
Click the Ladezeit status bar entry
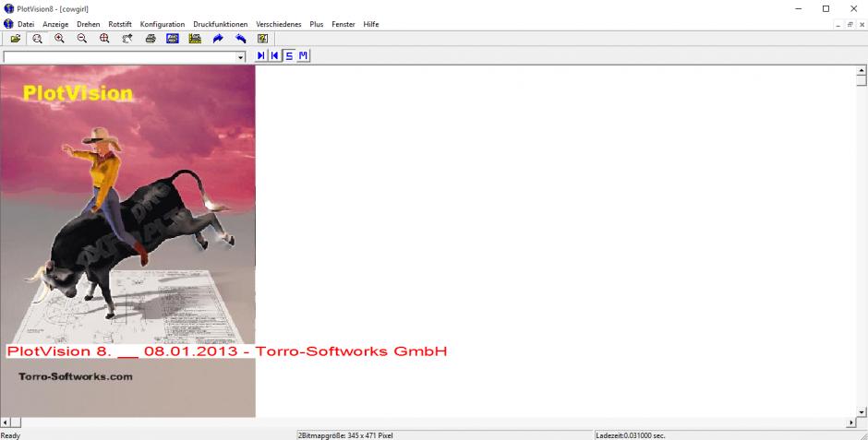coord(631,435)
